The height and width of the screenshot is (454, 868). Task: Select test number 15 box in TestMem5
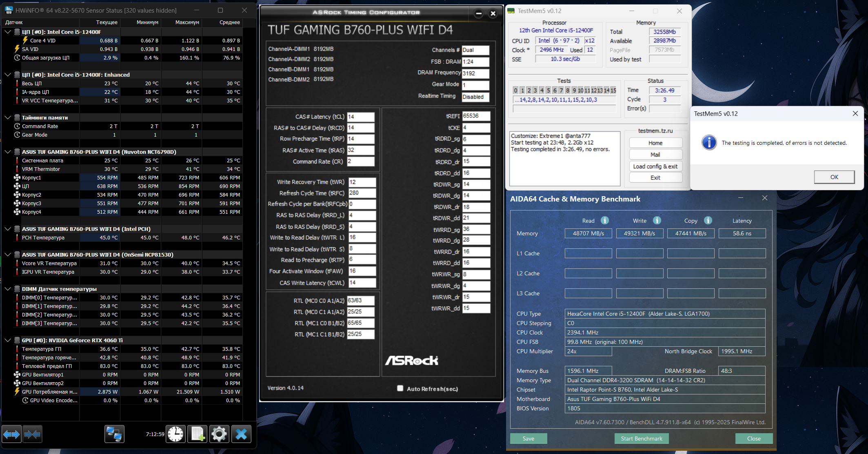click(x=613, y=91)
